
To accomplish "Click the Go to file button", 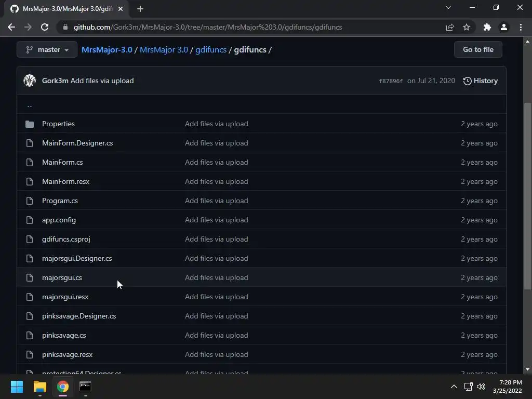I will point(478,49).
